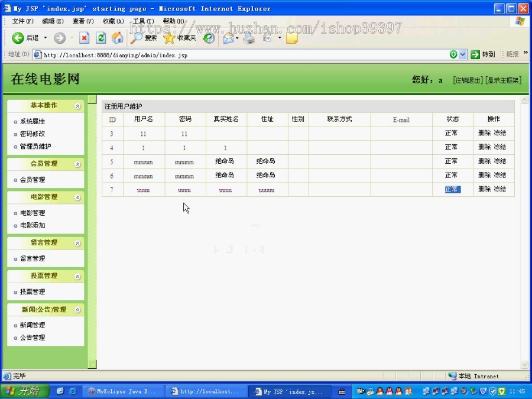The width and height of the screenshot is (532, 399).
Task: Freeze user with ID 3
Action: click(x=499, y=133)
